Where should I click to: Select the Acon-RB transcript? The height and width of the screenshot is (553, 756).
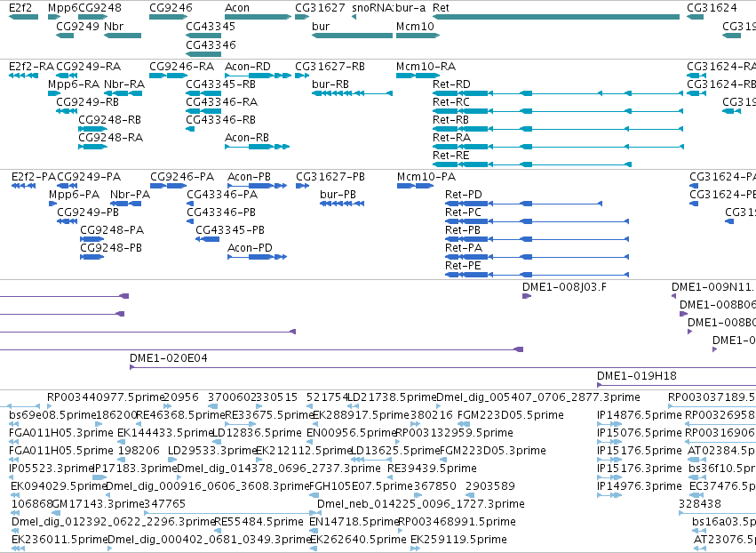[257, 146]
